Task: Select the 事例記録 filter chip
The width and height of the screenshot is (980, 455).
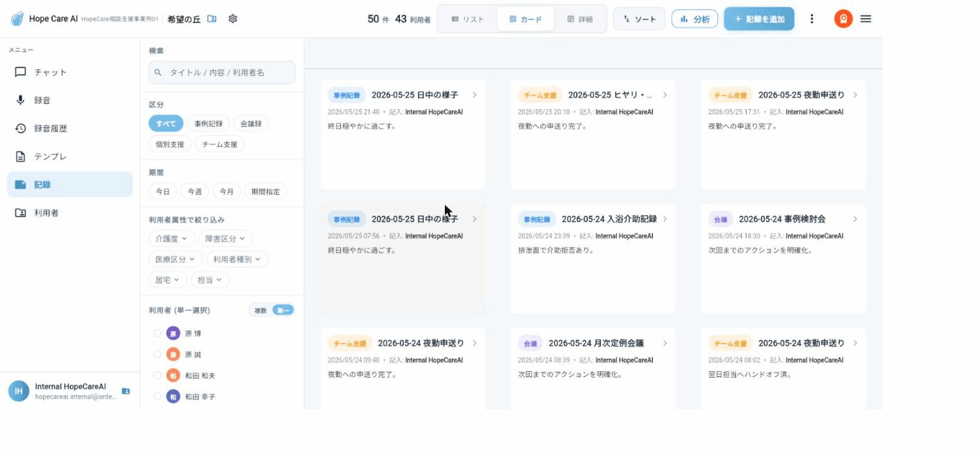Action: (x=208, y=123)
